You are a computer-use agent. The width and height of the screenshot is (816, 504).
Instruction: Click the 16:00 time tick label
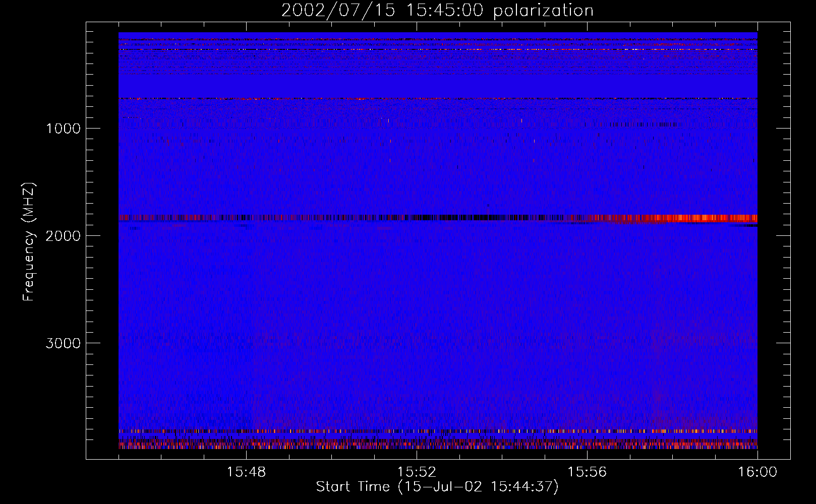pyautogui.click(x=757, y=472)
